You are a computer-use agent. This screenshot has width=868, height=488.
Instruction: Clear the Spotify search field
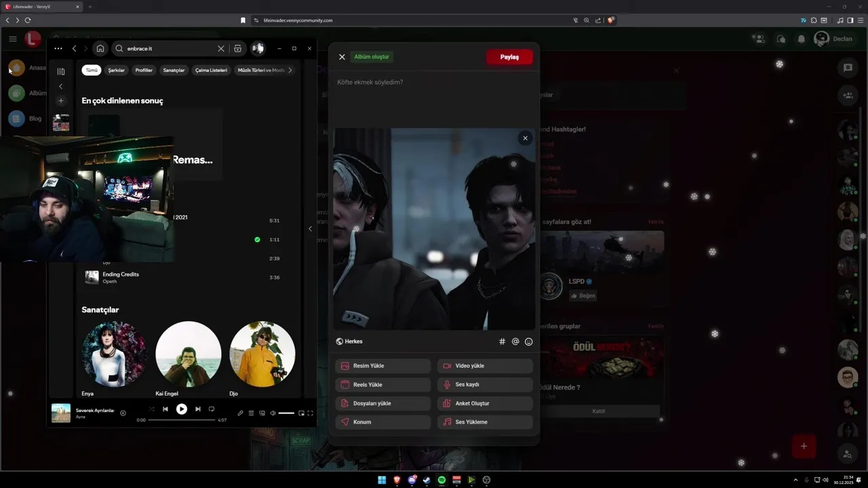tap(220, 48)
